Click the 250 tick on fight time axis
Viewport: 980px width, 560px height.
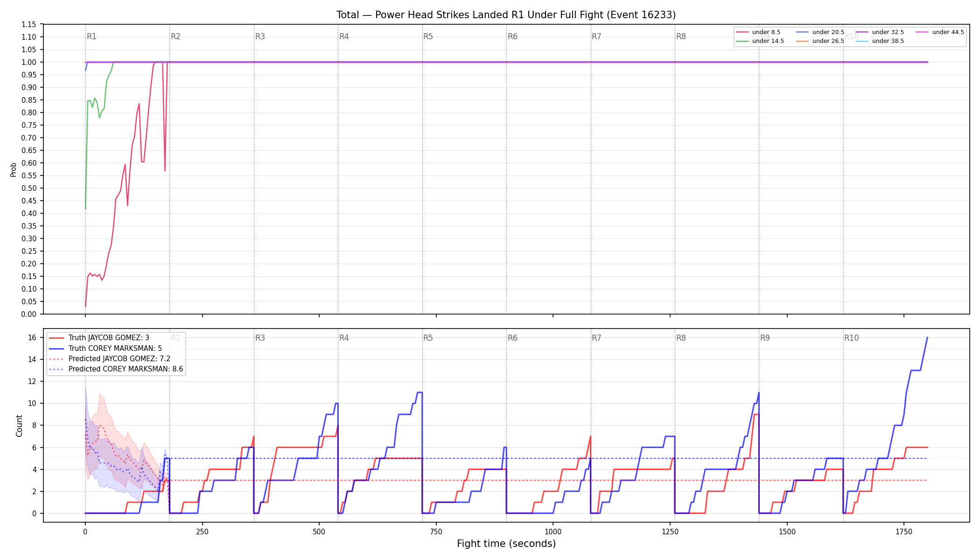202,531
